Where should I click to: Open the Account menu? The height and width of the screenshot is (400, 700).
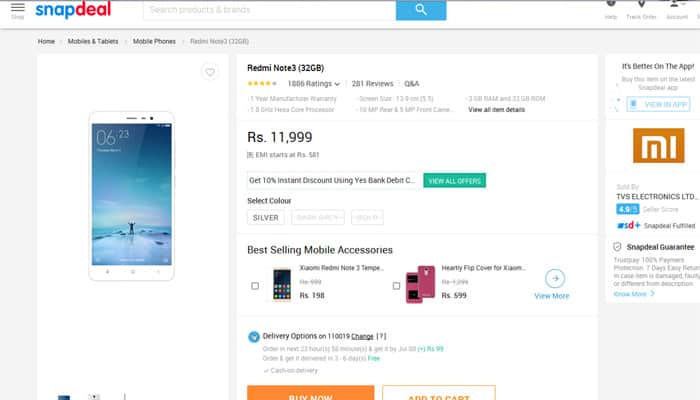click(677, 10)
